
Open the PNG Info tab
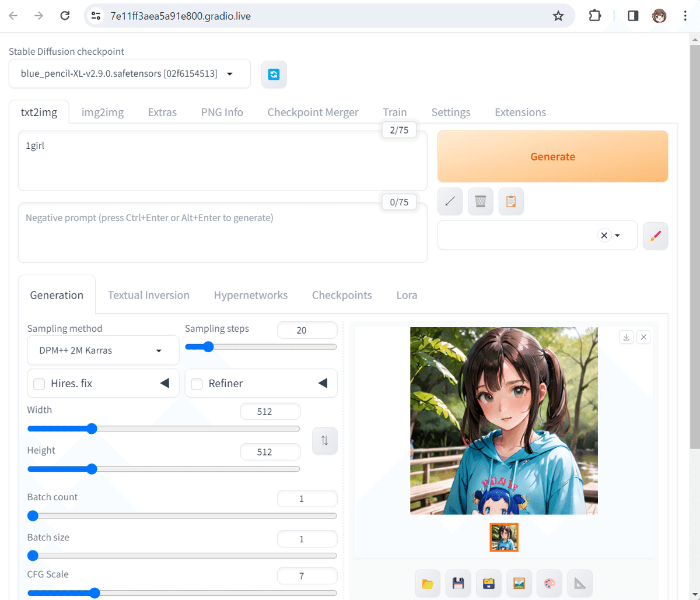[x=222, y=112]
